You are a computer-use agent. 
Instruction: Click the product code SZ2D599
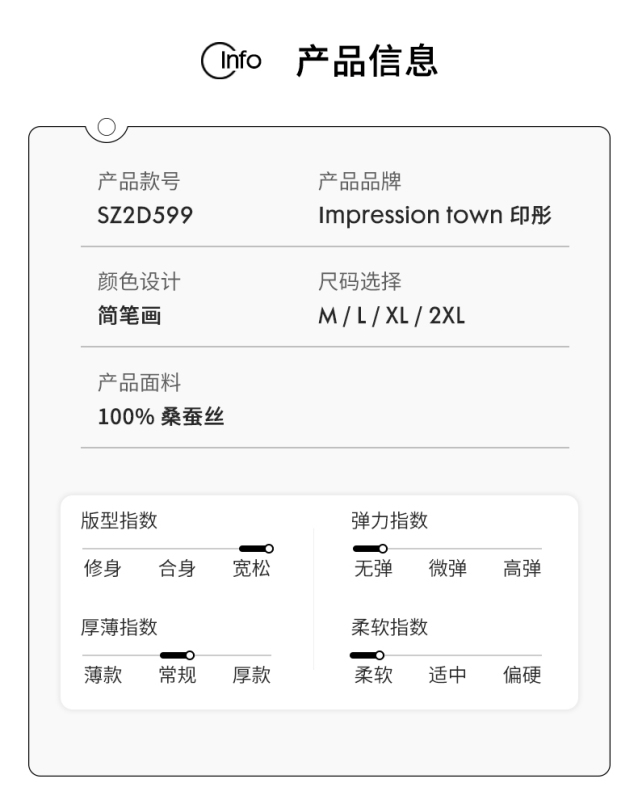point(145,215)
